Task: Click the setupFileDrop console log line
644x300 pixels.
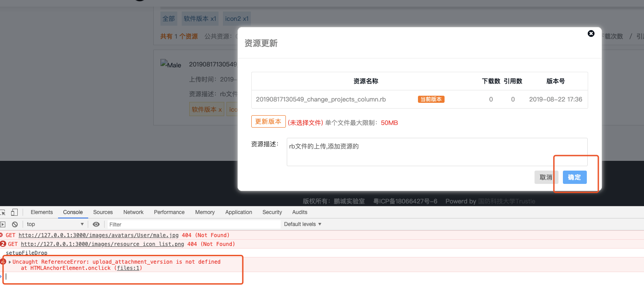Action: tap(27, 253)
